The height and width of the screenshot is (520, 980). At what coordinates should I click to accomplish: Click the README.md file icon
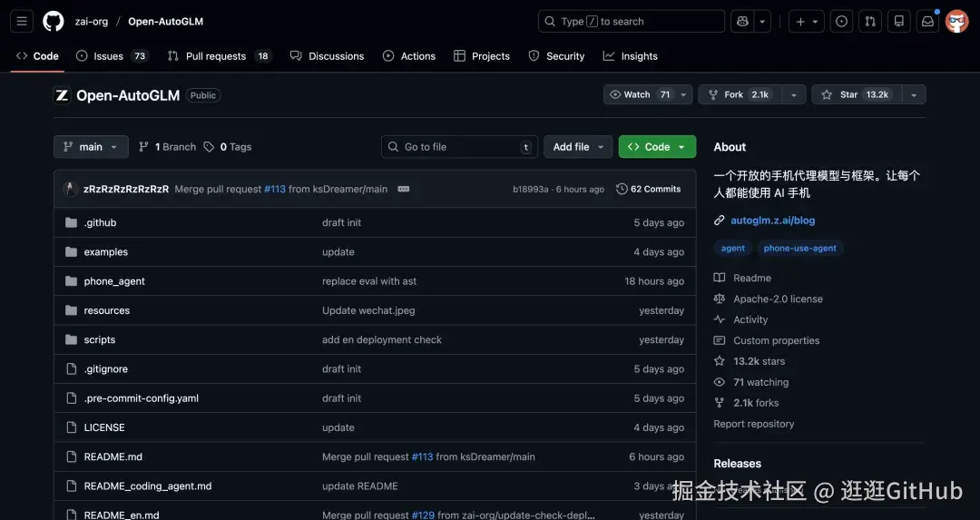pos(72,456)
